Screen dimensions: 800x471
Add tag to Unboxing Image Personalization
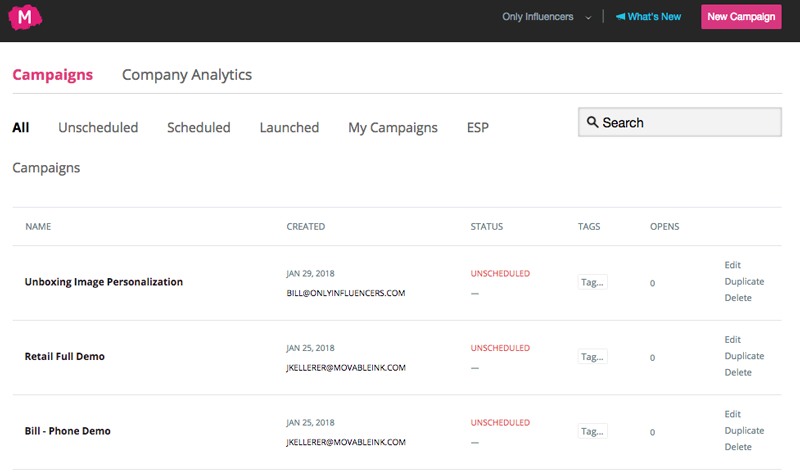(592, 282)
